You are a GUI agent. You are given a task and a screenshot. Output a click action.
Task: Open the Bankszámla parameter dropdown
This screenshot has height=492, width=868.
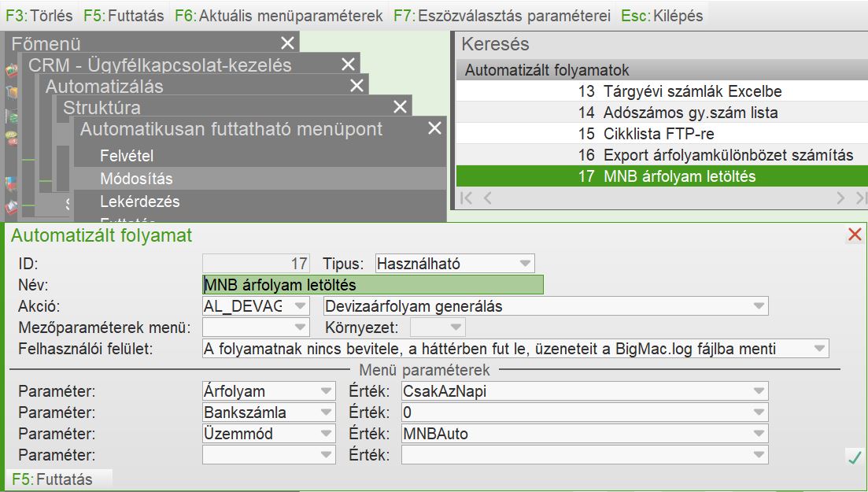[x=269, y=412]
